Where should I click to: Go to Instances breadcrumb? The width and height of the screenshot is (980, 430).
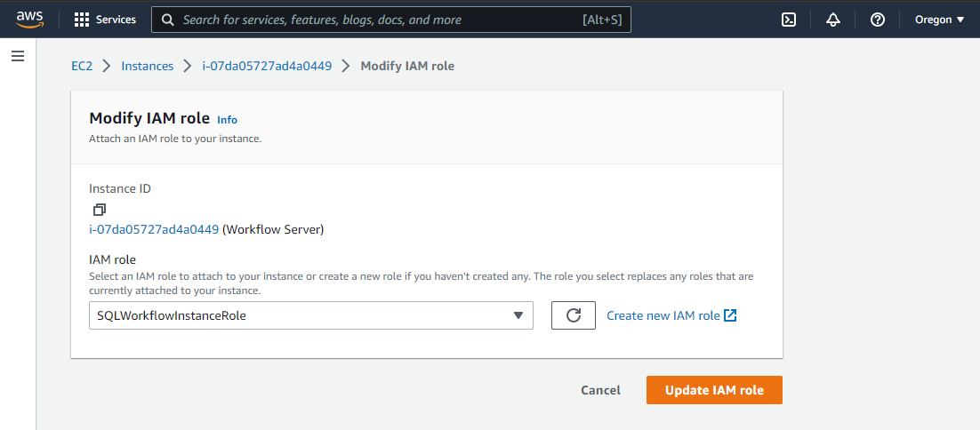click(x=148, y=66)
